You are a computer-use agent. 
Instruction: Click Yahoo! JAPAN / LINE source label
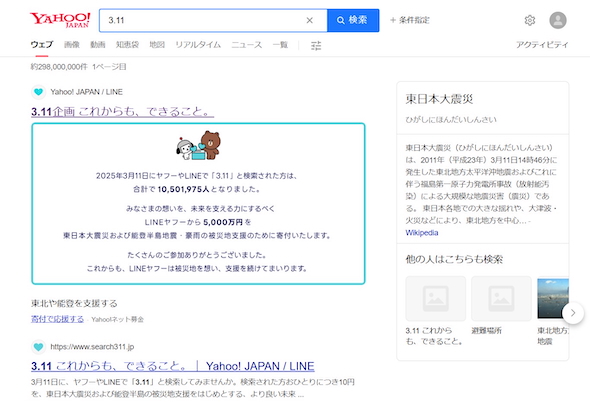click(87, 92)
